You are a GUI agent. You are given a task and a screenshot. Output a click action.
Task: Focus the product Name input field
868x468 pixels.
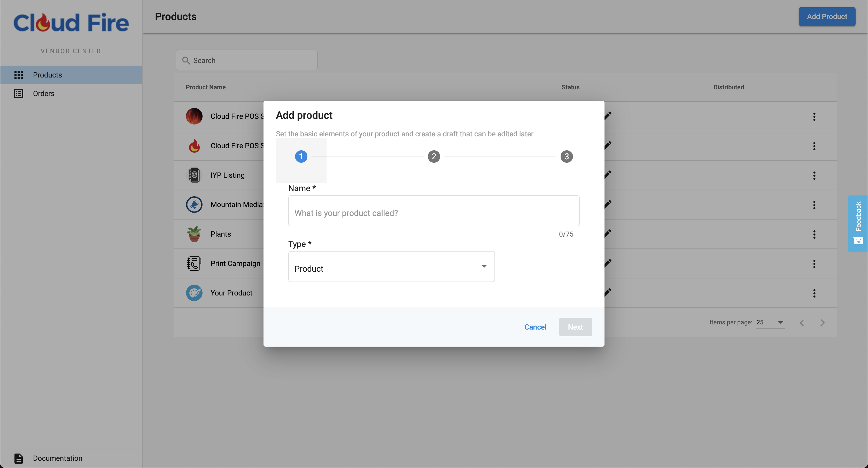[x=434, y=211]
